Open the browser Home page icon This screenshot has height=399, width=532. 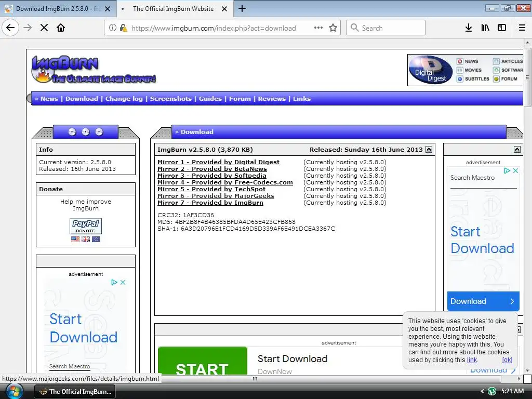click(x=61, y=28)
